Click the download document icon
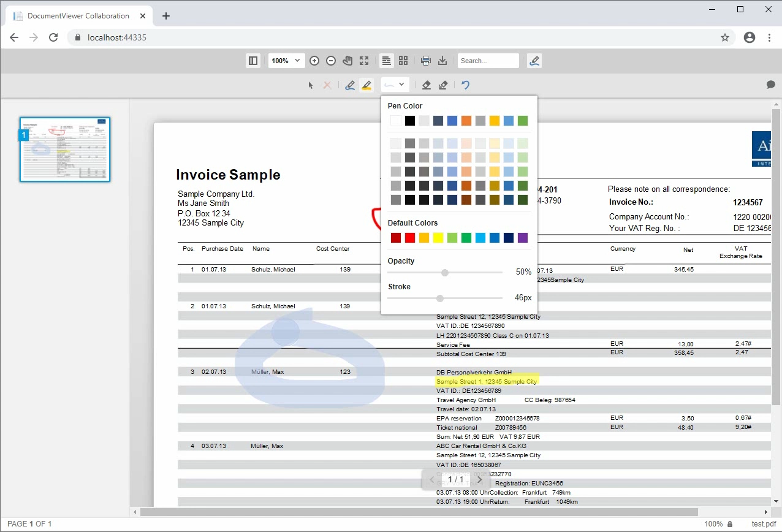The image size is (782, 532). [442, 61]
